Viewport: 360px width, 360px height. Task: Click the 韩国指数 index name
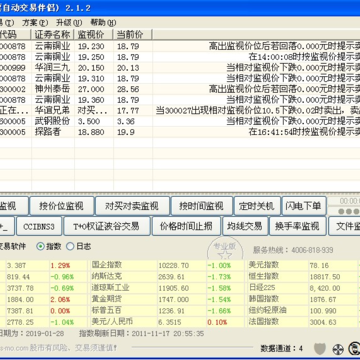pos(264,299)
